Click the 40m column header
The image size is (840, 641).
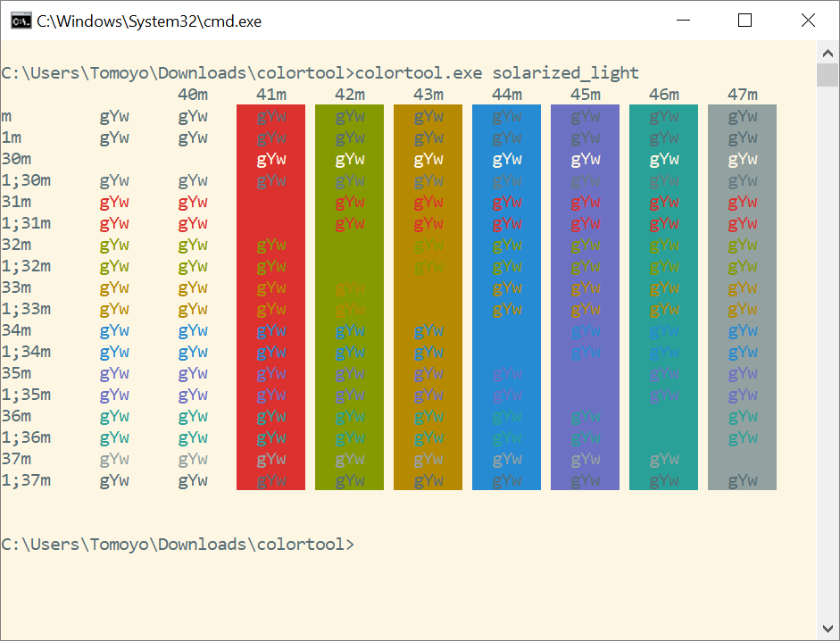tap(193, 95)
